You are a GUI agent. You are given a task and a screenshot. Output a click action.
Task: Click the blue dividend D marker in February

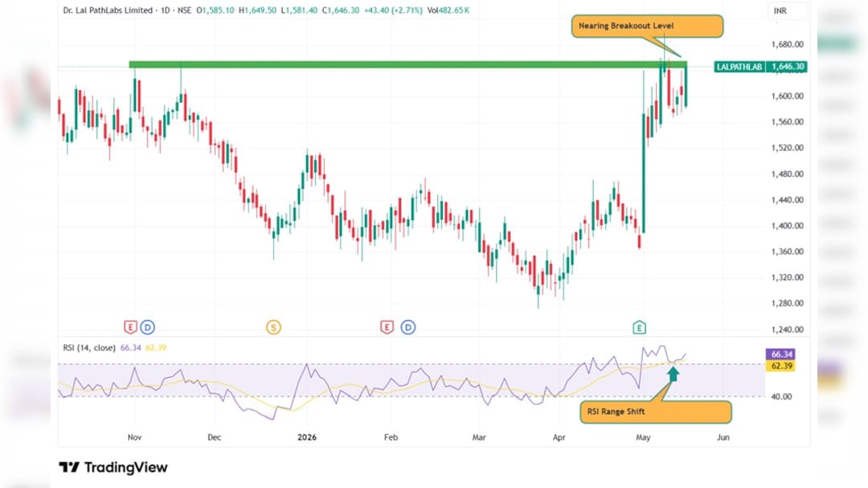coord(408,327)
